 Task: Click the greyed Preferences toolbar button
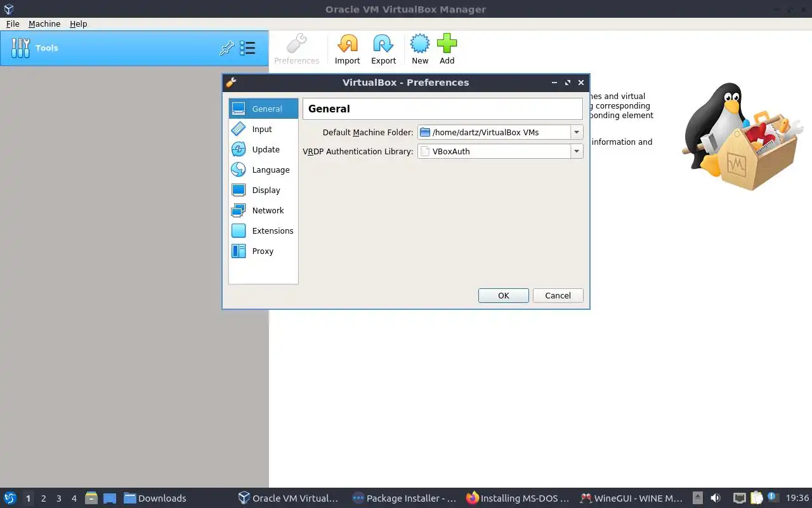(296, 50)
